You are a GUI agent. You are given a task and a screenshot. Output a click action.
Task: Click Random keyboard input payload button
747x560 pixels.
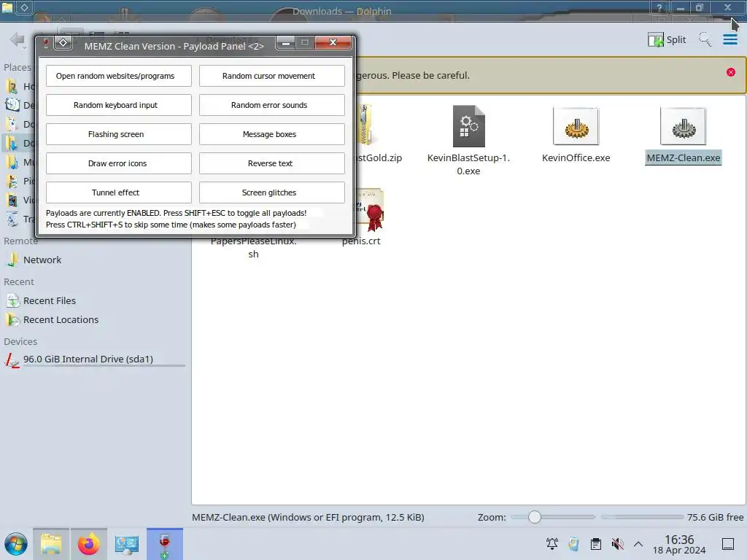[x=119, y=105]
